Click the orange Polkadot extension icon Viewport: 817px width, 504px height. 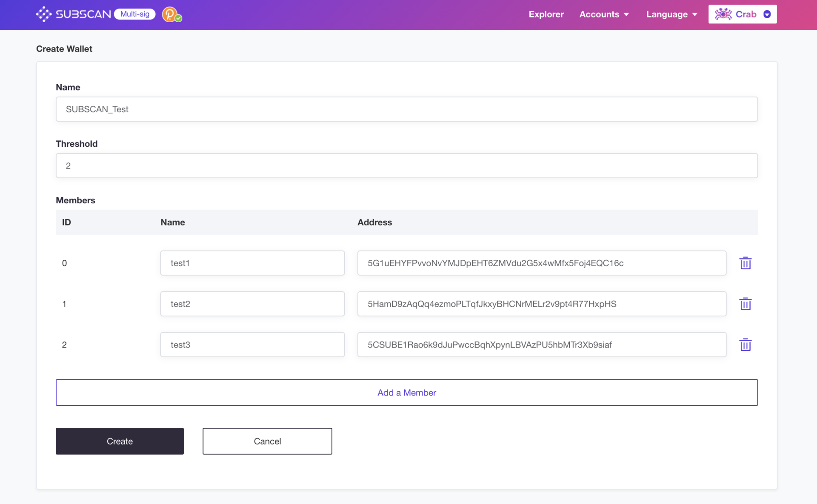point(170,14)
